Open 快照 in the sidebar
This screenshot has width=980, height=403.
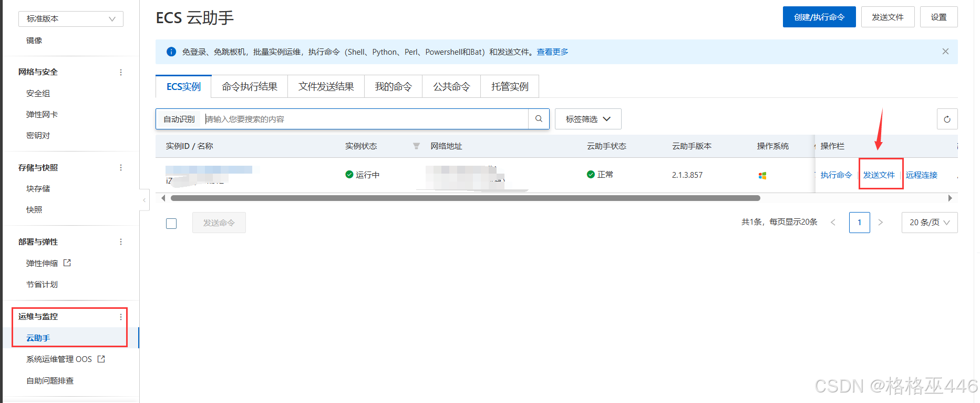(x=34, y=209)
